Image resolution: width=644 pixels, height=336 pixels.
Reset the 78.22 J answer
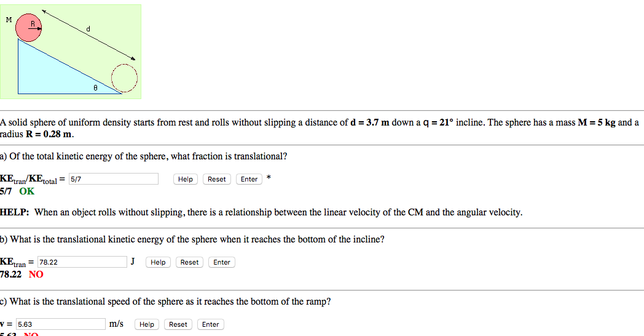point(189,262)
